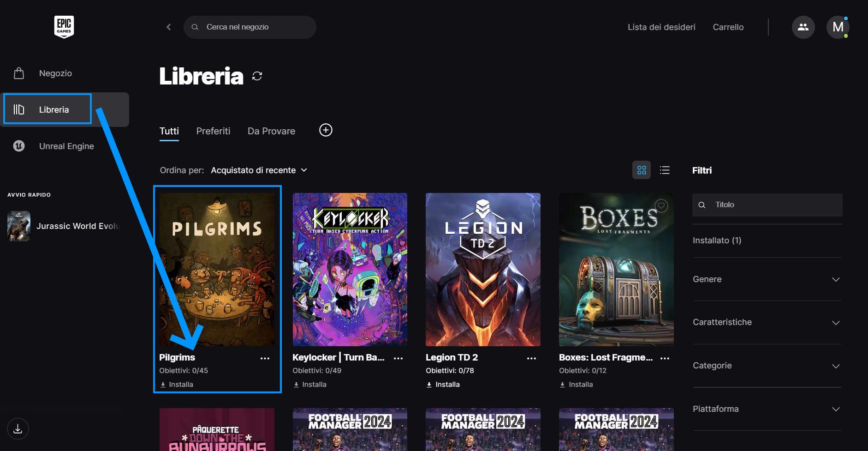
Task: Switch to grid view
Action: [x=642, y=170]
